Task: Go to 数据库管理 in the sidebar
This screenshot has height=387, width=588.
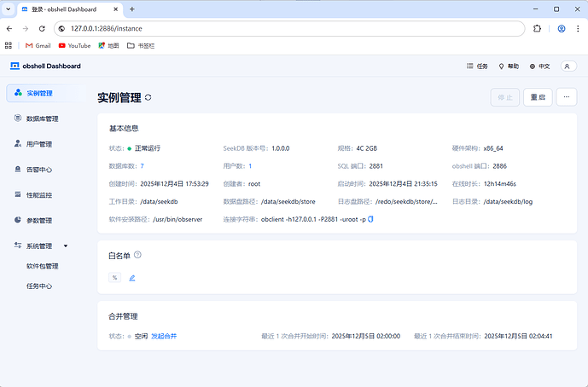Action: click(42, 118)
